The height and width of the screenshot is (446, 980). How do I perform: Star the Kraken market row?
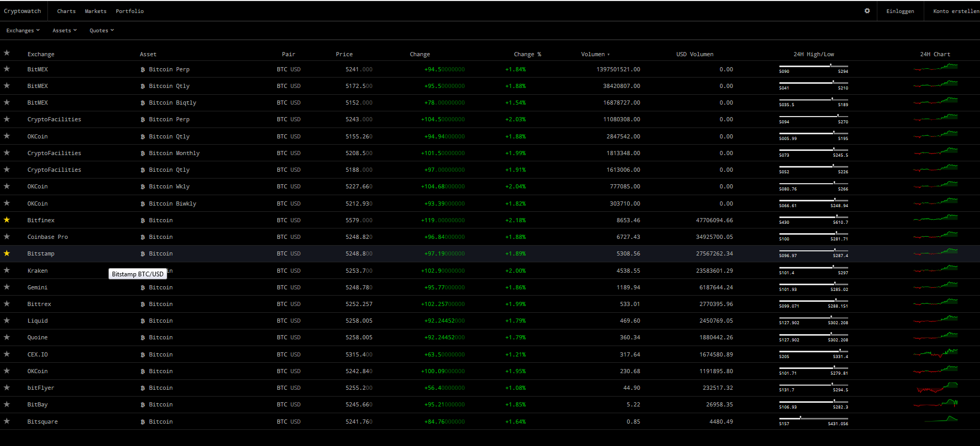[x=7, y=270]
